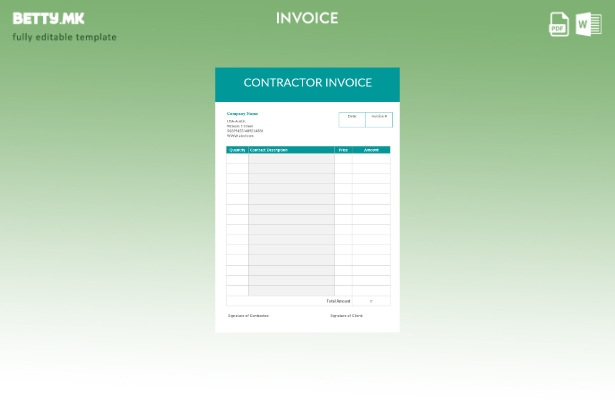This screenshot has width=615, height=400.
Task: Click the Total Amount label
Action: pyautogui.click(x=338, y=300)
